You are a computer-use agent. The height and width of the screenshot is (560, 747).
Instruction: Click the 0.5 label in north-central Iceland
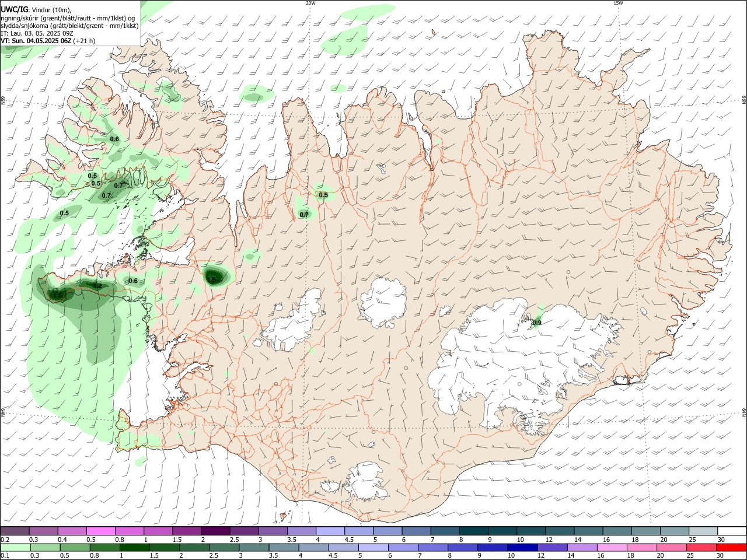pos(323,195)
